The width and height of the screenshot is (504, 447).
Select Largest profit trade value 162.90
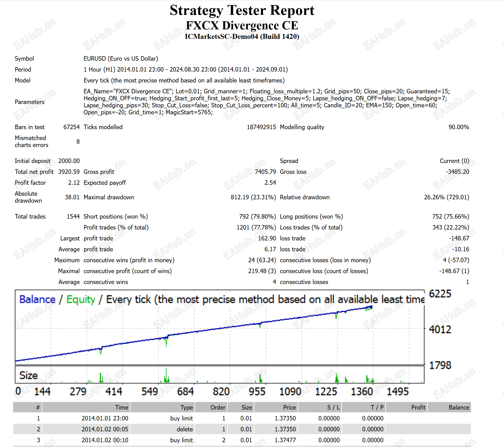click(x=267, y=238)
